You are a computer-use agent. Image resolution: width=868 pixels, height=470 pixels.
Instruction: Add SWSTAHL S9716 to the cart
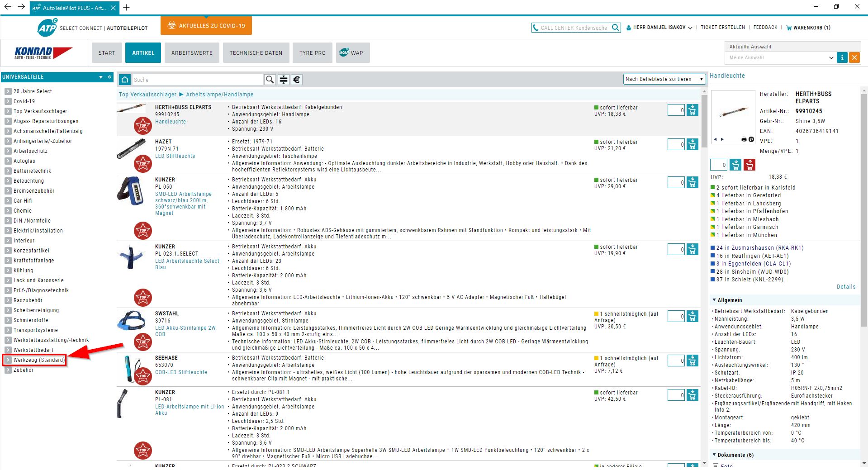[693, 316]
